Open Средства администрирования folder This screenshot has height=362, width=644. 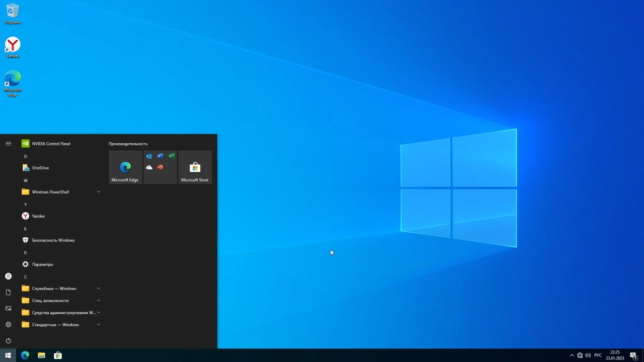(x=60, y=313)
